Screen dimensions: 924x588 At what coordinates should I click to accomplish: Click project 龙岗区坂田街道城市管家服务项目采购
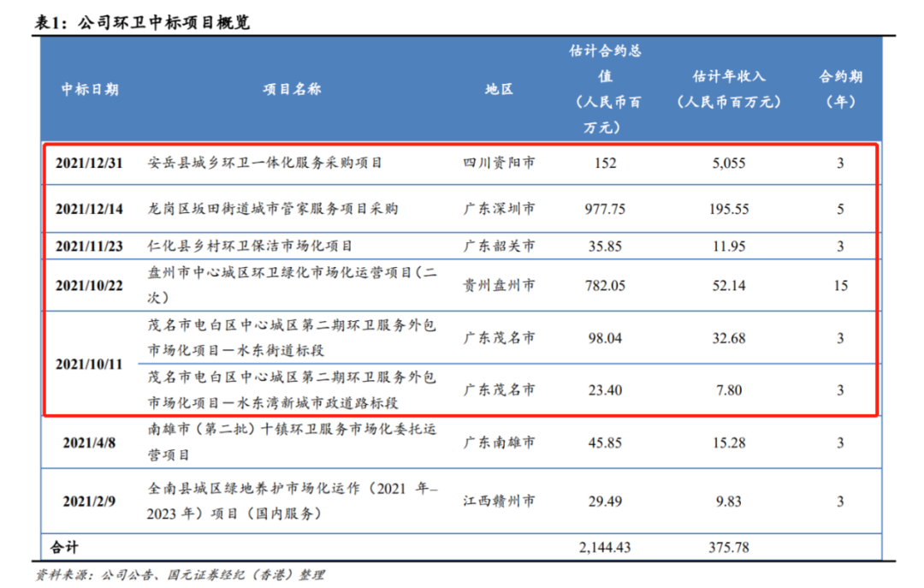pos(272,209)
